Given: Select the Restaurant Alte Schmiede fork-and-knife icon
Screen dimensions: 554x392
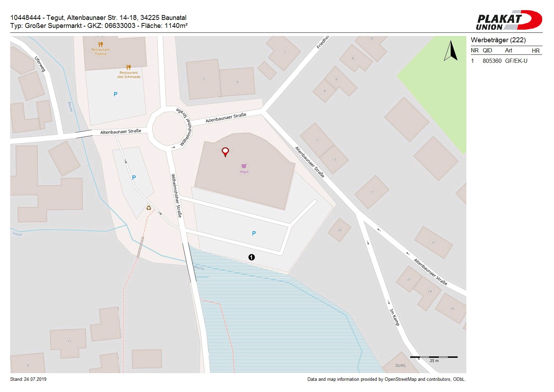Looking at the screenshot, I should coord(128,67).
